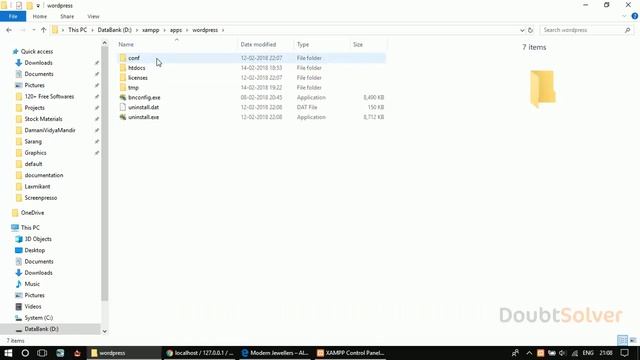640x360 pixels.
Task: Switch to XAMPP Control Panel window
Action: (350, 353)
